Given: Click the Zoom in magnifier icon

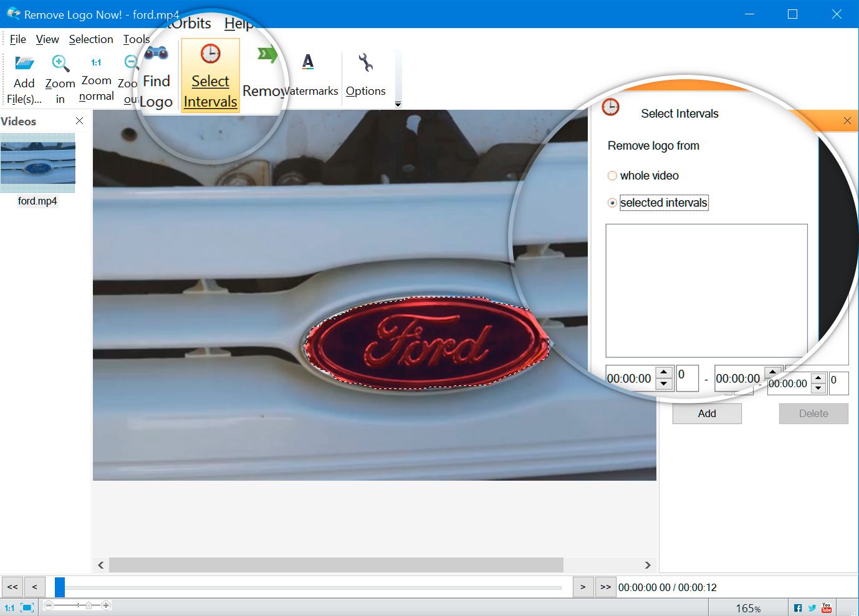Looking at the screenshot, I should [60, 63].
